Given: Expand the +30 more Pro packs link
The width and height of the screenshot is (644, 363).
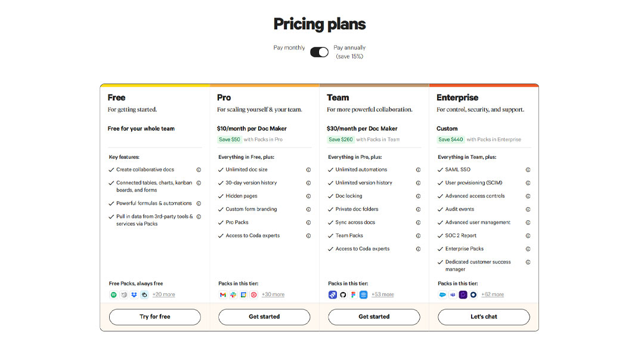Looking at the screenshot, I should [273, 295].
